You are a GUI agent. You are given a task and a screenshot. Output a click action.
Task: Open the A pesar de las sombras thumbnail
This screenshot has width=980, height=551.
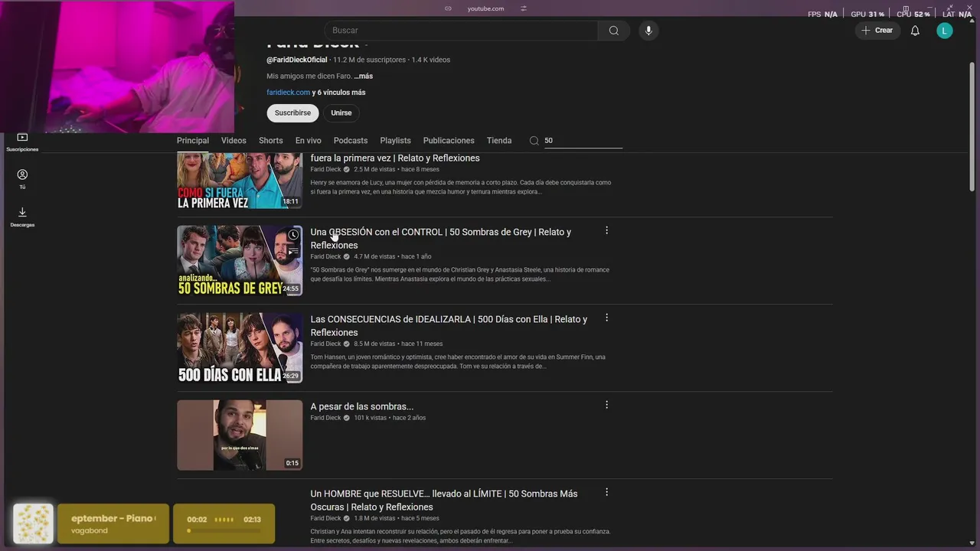[x=240, y=435]
